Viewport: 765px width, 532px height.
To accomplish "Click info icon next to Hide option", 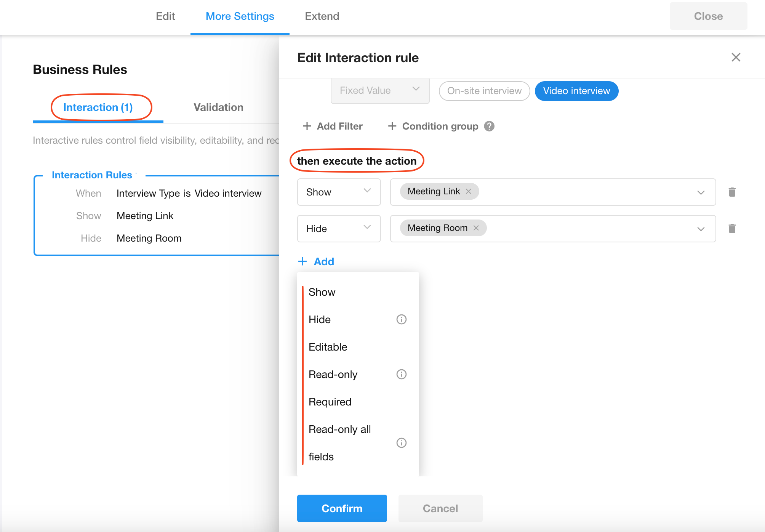I will pyautogui.click(x=401, y=319).
